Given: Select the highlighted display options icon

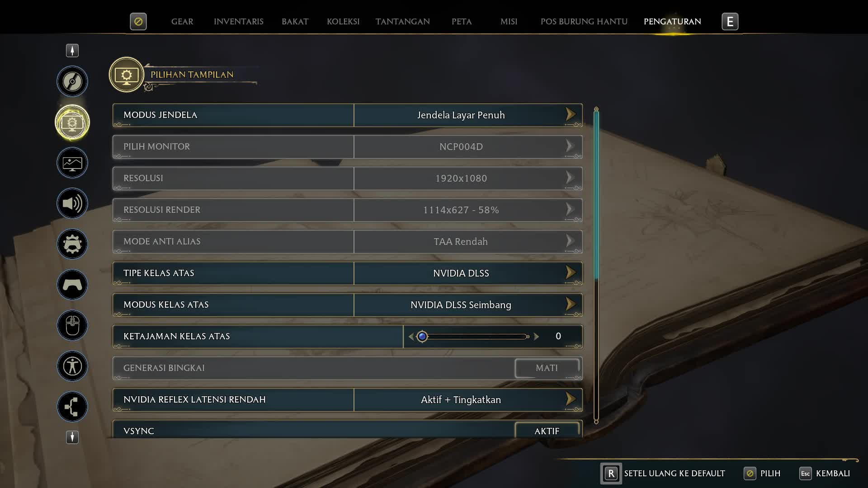Looking at the screenshot, I should point(72,122).
